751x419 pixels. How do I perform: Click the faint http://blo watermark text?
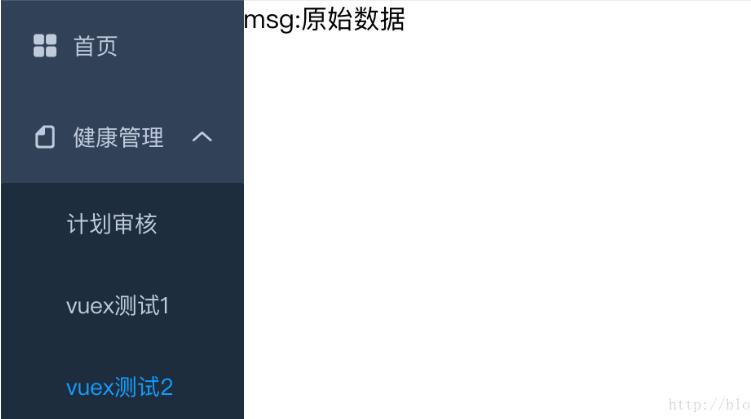coord(709,405)
